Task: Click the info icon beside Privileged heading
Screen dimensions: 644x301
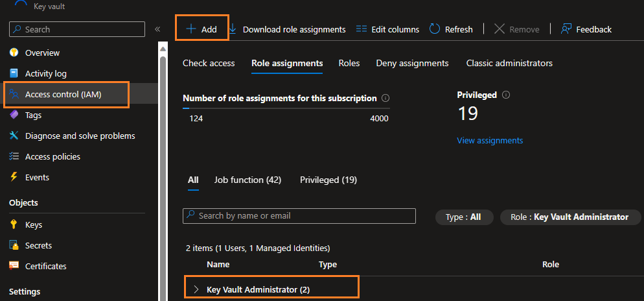Action: click(x=506, y=95)
